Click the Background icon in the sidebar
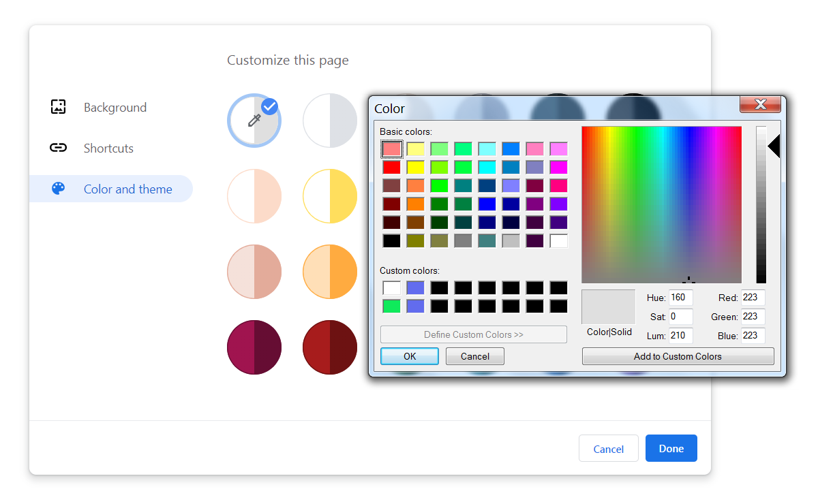 (58, 107)
